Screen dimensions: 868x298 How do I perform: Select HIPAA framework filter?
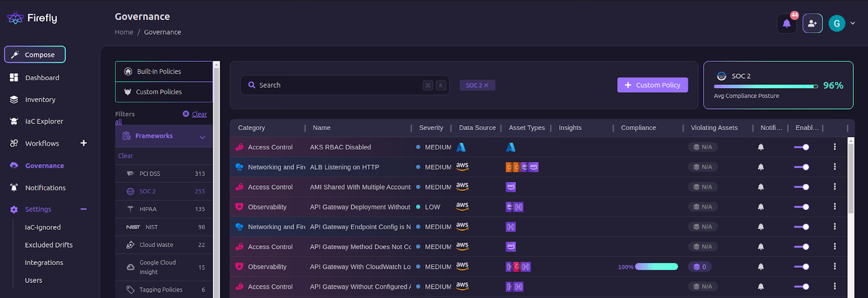[164, 209]
